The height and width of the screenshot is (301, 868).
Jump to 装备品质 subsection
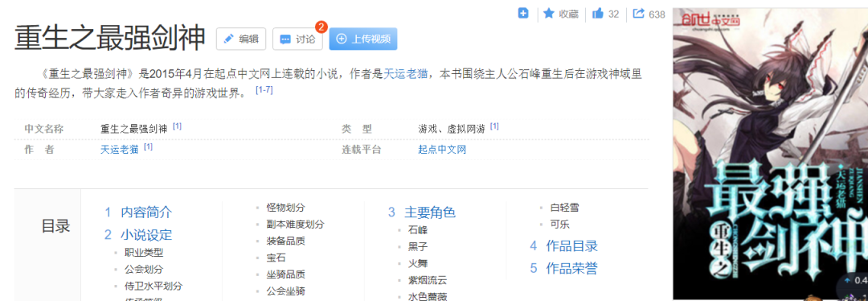click(285, 241)
